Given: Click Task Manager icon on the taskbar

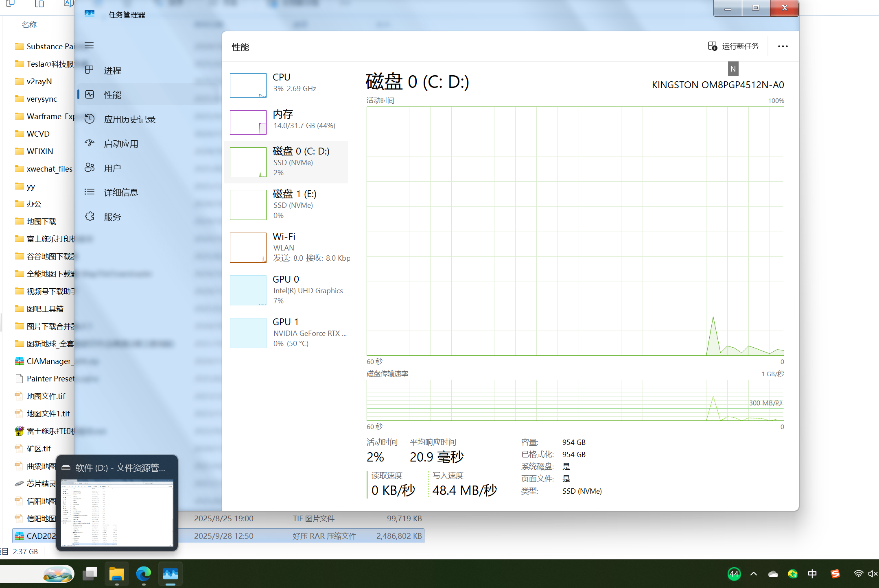Looking at the screenshot, I should click(171, 574).
